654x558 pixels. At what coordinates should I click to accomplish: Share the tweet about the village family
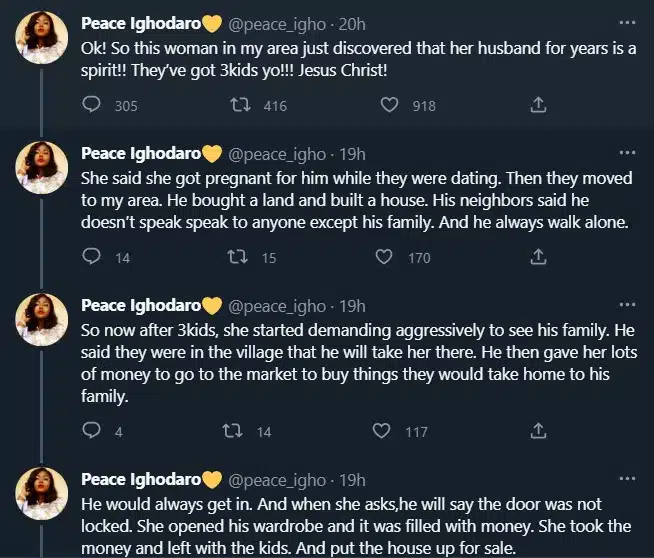tap(538, 431)
